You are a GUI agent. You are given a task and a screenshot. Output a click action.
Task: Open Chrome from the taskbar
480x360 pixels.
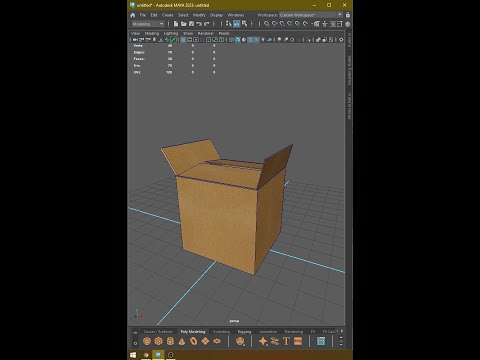[x=146, y=355]
